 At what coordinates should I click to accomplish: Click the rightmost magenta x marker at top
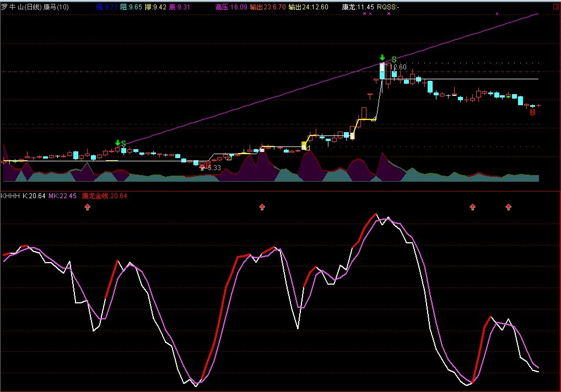[x=497, y=13]
